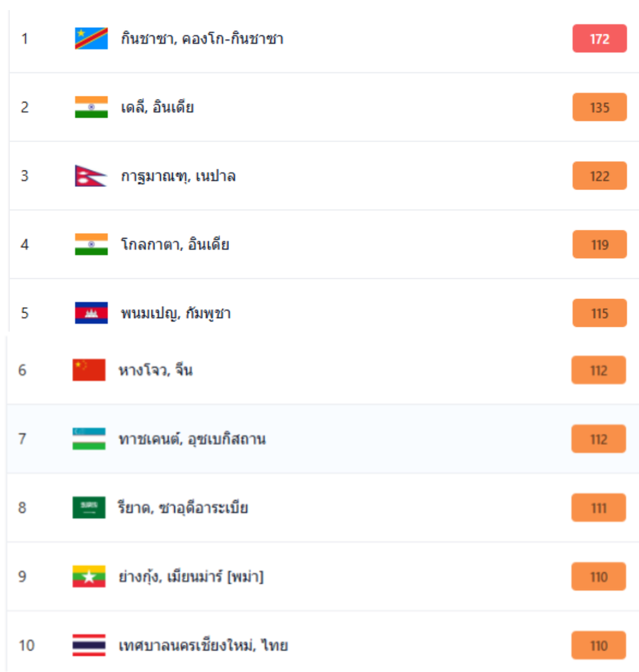Open the ย่างกุ้ง, เมียนมาร์ city link

190,576
